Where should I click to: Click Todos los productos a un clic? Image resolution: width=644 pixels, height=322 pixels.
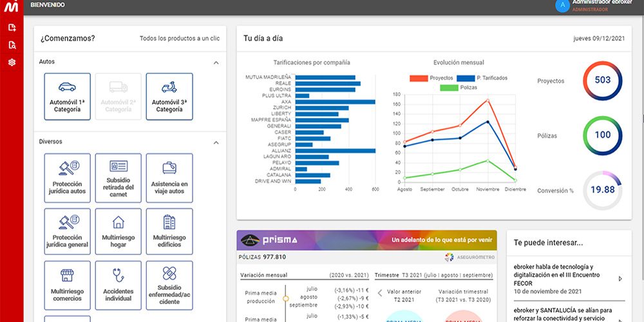[x=180, y=38]
